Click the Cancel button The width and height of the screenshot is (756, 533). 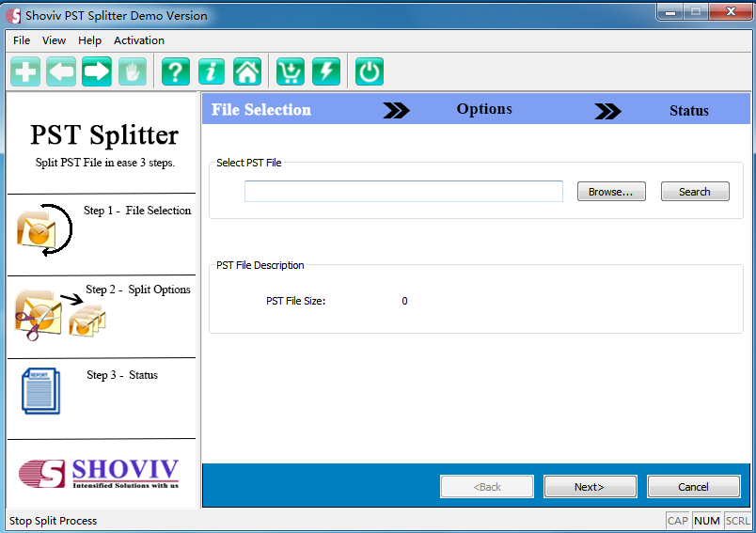(x=693, y=487)
